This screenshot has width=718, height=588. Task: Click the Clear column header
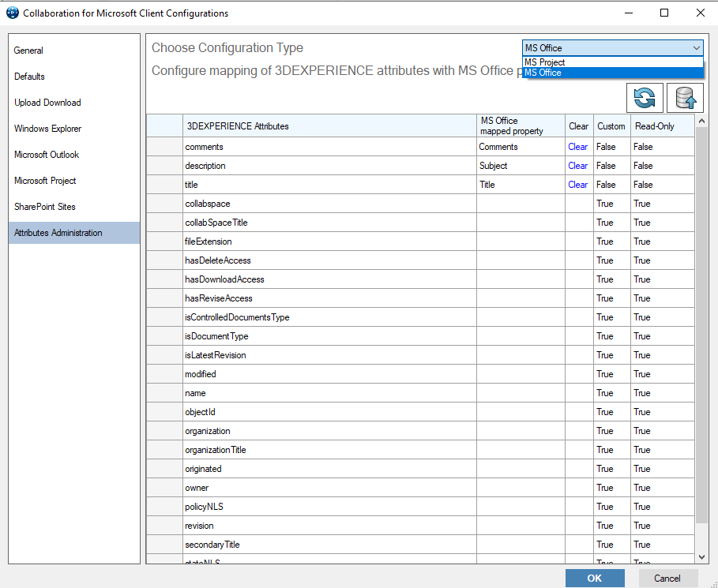point(579,125)
